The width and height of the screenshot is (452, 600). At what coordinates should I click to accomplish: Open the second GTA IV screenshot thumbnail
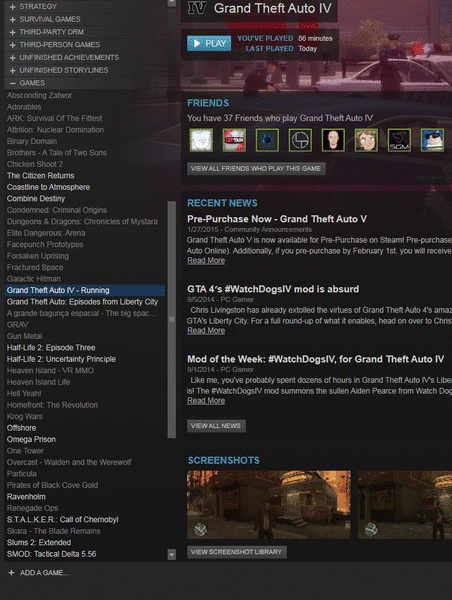pos(405,505)
